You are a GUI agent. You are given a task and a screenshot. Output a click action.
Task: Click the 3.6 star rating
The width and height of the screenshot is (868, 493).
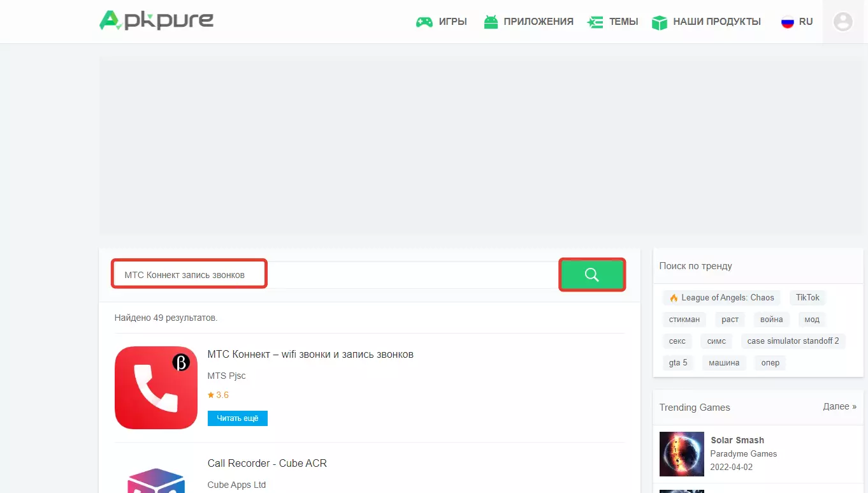[x=218, y=395]
